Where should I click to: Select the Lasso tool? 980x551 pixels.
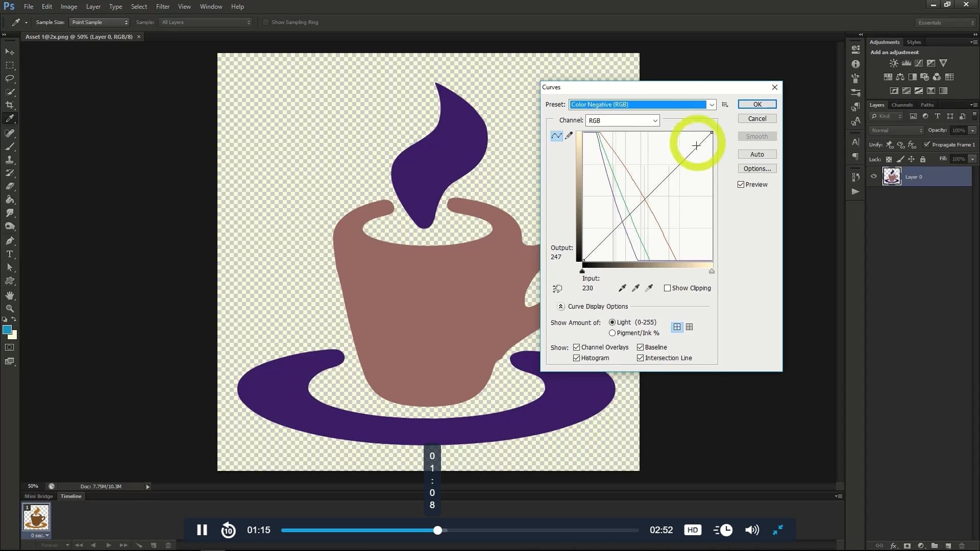[x=10, y=79]
